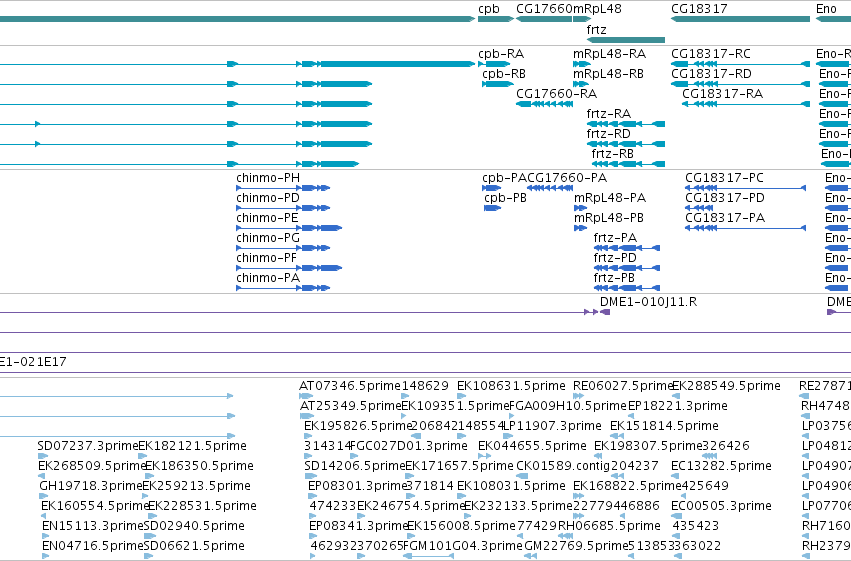851x561 pixels.
Task: Select the frtz-PB coding feature
Action: [x=627, y=288]
